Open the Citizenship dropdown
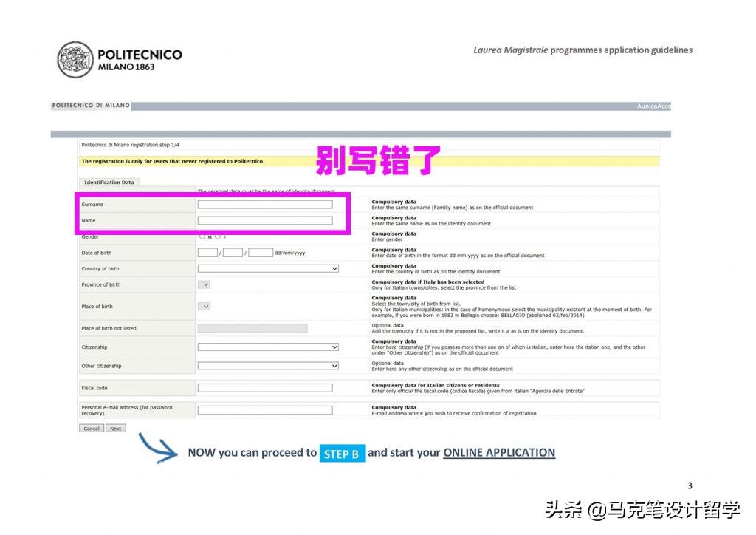Image resolution: width=756 pixels, height=535 pixels. [267, 347]
